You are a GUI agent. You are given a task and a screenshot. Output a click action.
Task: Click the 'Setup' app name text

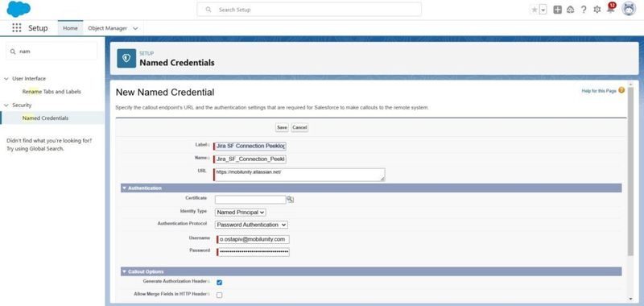point(38,28)
